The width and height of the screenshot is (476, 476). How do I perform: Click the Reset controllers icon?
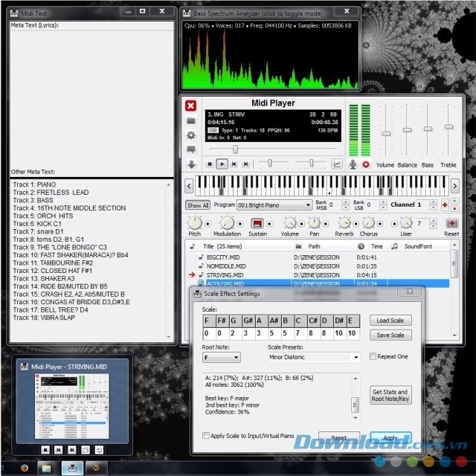click(x=451, y=223)
